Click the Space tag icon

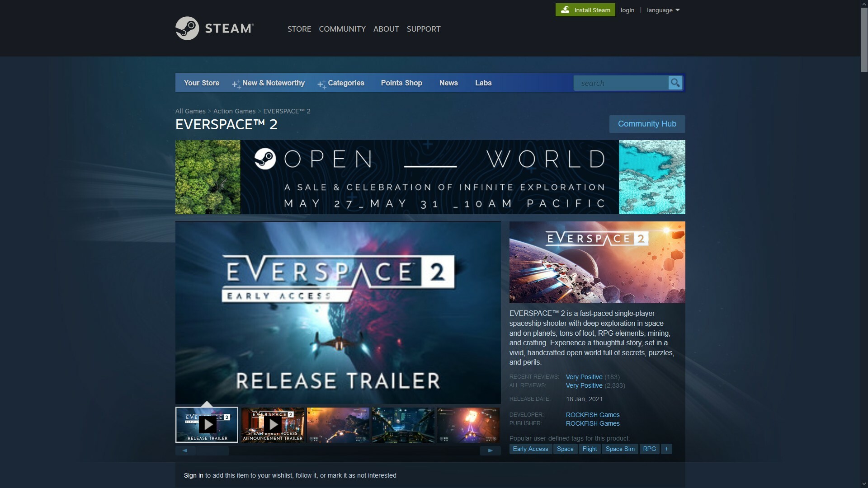(x=565, y=449)
